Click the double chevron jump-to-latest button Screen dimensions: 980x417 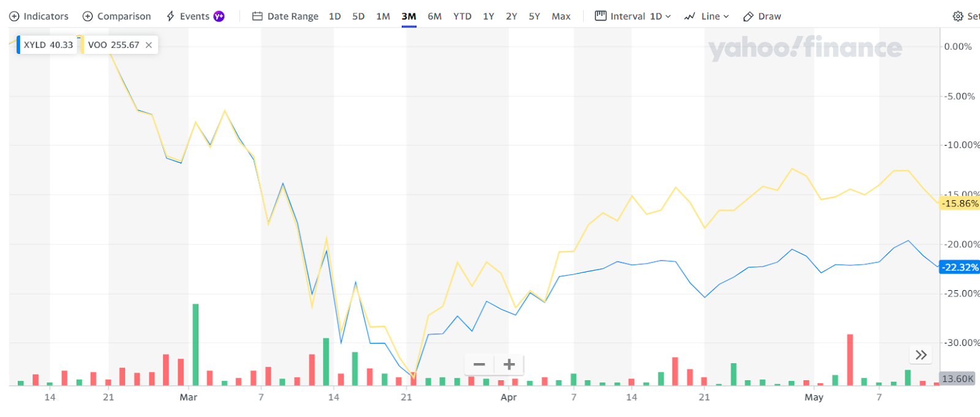point(921,355)
